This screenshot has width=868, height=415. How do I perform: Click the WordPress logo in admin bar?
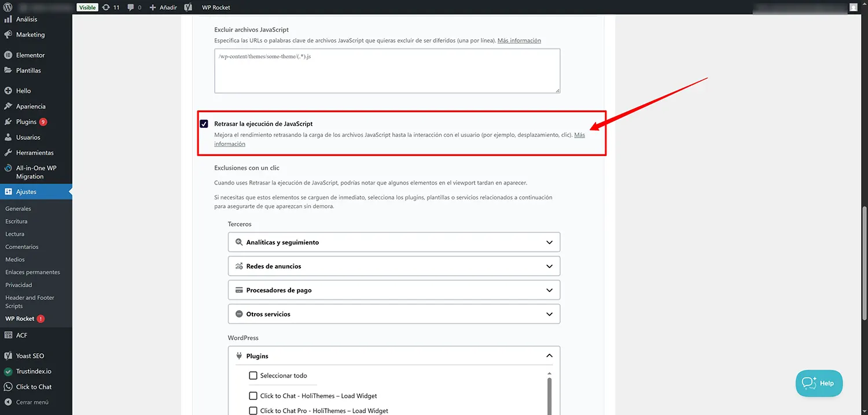tap(8, 8)
